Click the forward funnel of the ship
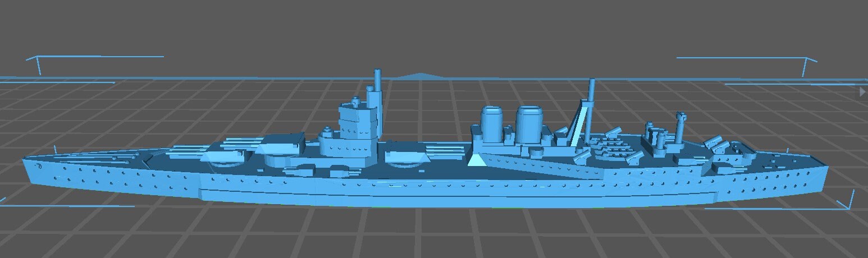 point(494,125)
